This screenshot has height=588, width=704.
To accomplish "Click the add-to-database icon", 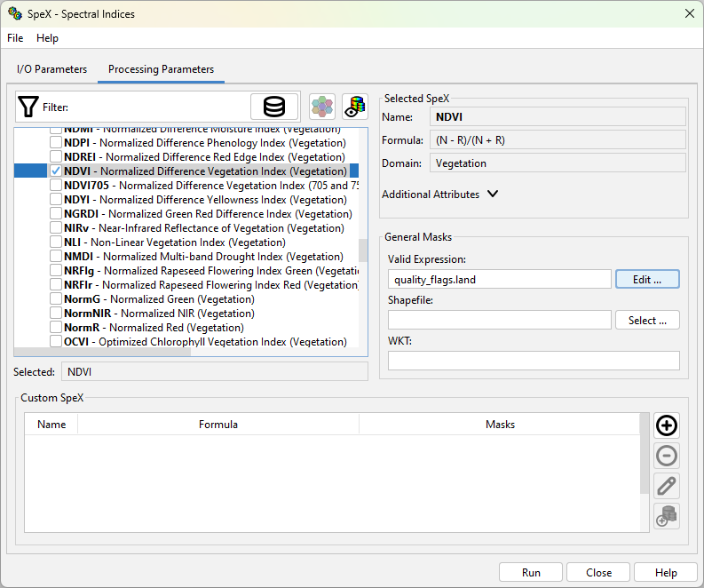I will [x=666, y=516].
